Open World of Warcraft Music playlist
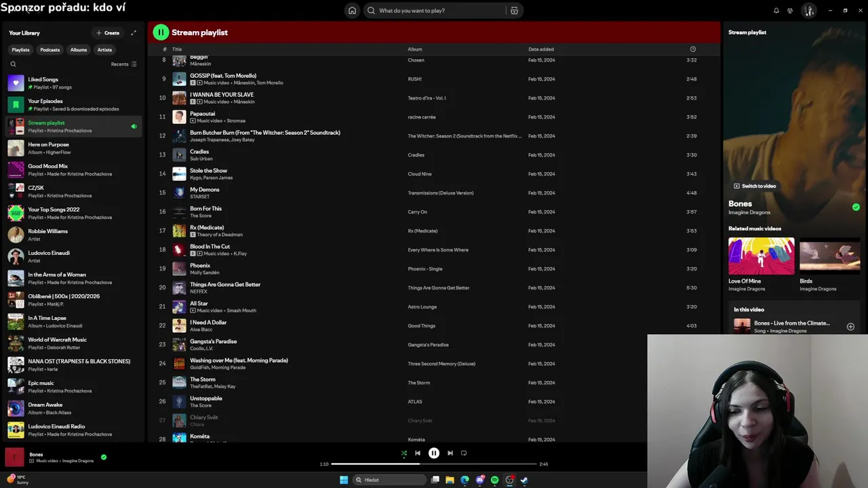 pos(73,343)
